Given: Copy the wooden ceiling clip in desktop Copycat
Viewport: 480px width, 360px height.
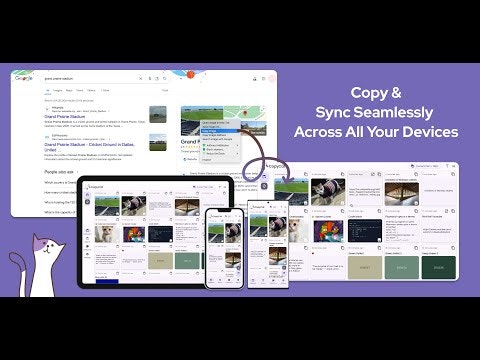Looking at the screenshot, I should pyautogui.click(x=416, y=174).
